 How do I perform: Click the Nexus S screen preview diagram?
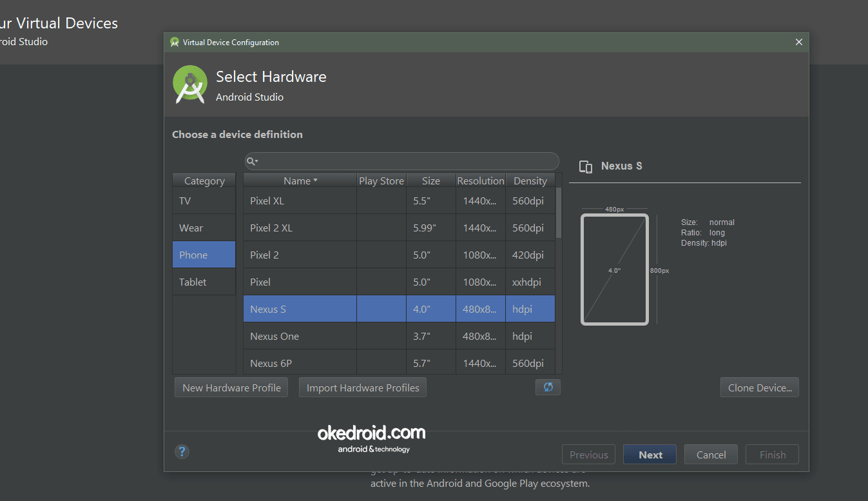tap(614, 270)
